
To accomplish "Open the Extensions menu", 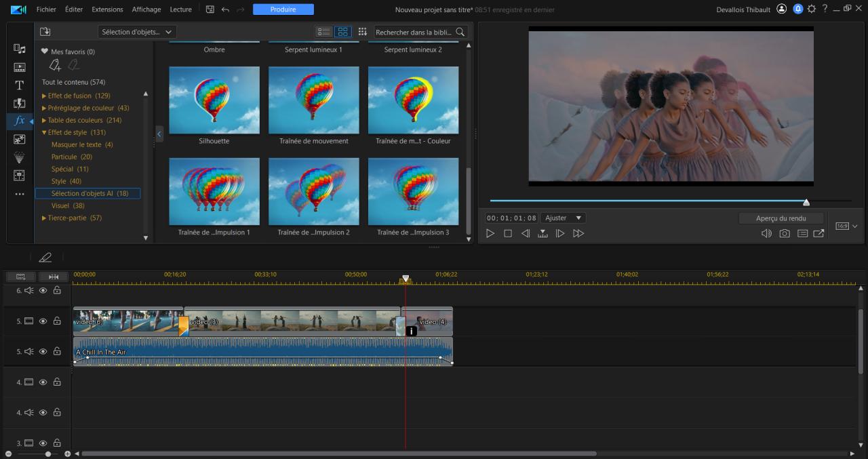I will pos(107,9).
